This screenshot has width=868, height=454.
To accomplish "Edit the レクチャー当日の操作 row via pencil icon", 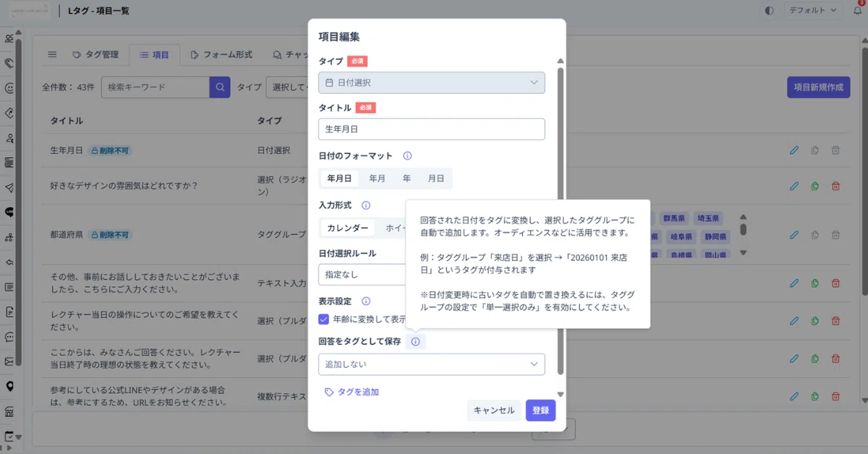I will 794,321.
